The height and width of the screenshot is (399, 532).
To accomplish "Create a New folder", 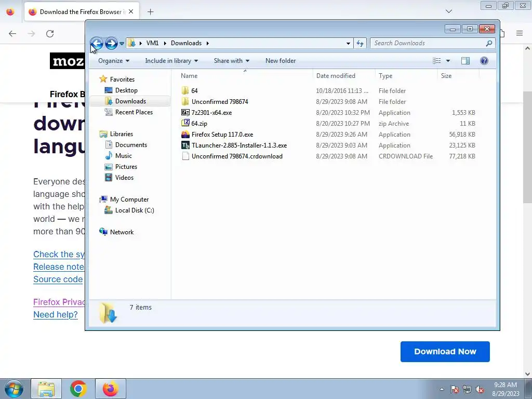I will (x=281, y=61).
